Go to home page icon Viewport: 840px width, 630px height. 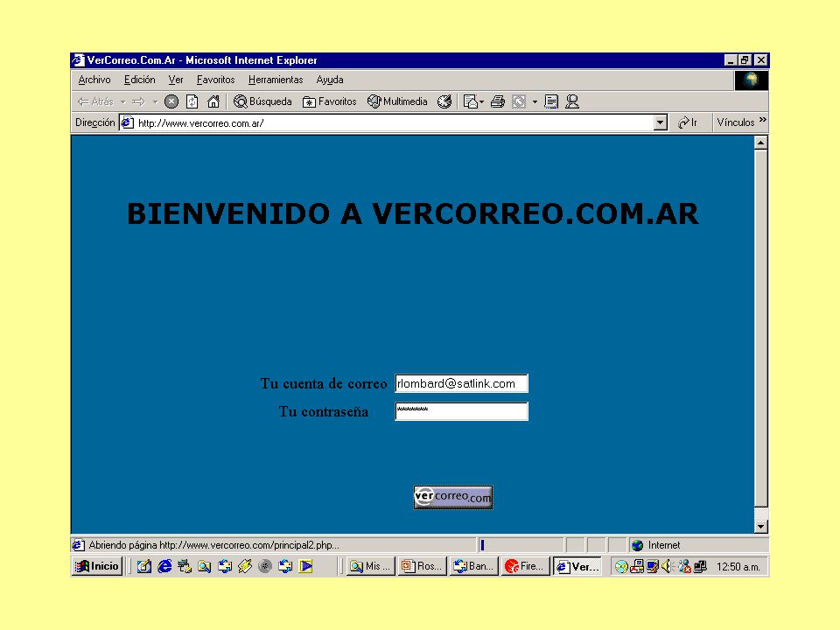pos(213,101)
